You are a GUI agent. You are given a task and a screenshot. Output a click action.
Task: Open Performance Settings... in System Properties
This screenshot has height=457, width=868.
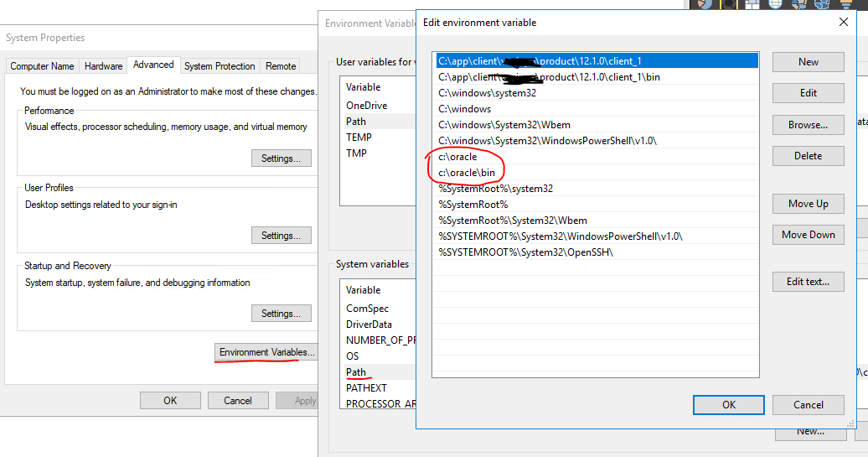pos(282,158)
